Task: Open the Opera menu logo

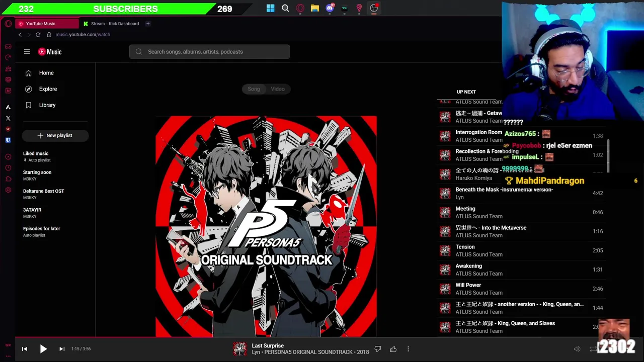Action: [8, 24]
